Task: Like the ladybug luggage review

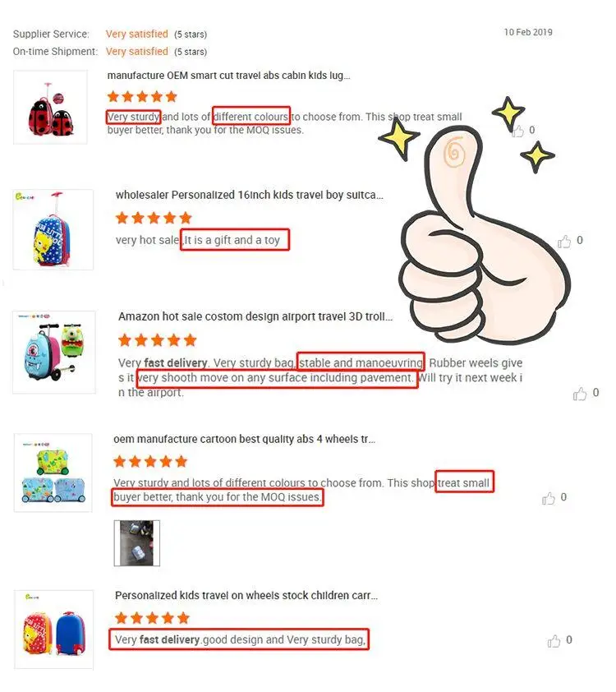Action: [518, 131]
